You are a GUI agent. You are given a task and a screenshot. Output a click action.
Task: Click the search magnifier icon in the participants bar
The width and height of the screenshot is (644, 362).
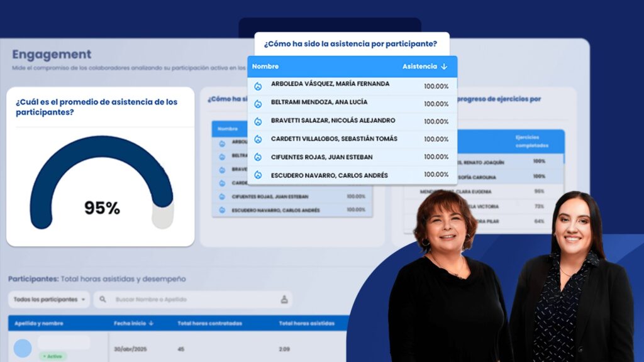click(x=103, y=300)
